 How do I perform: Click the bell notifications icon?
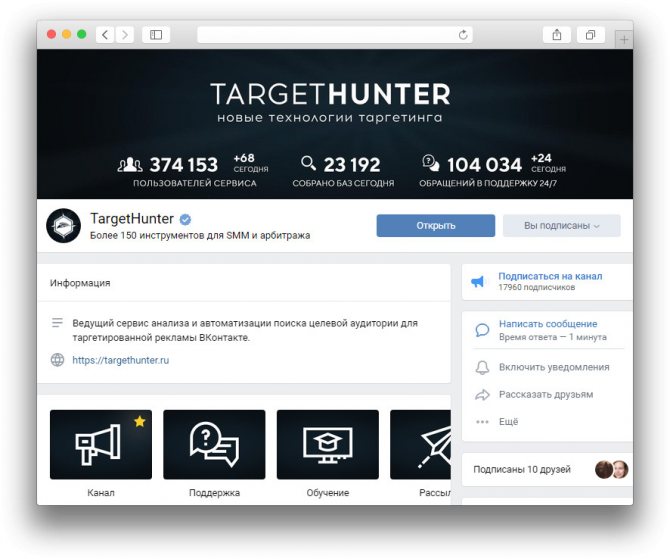coord(482,367)
